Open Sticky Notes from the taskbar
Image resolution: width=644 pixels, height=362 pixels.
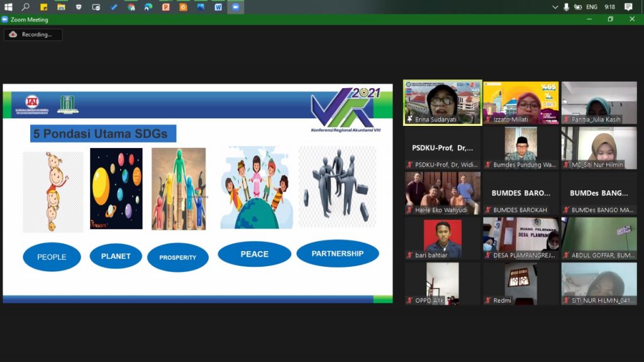pos(43,7)
